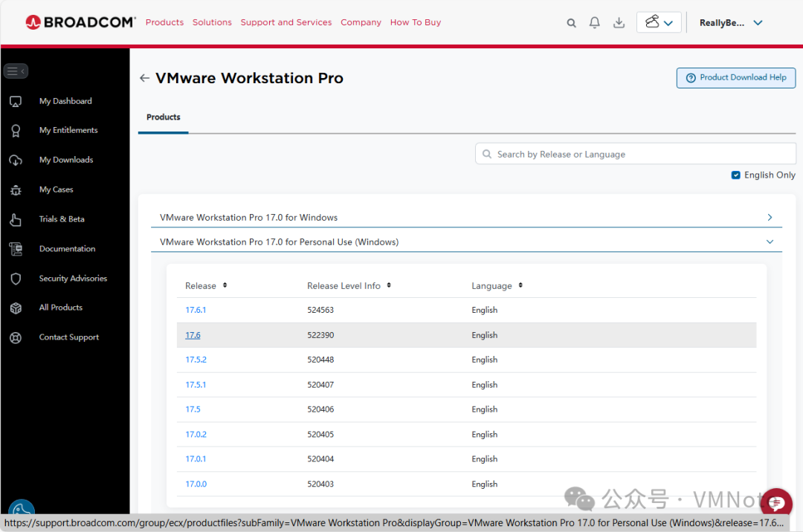Click the Security Advisories shield icon
Viewport: 803px width, 532px height.
click(16, 279)
